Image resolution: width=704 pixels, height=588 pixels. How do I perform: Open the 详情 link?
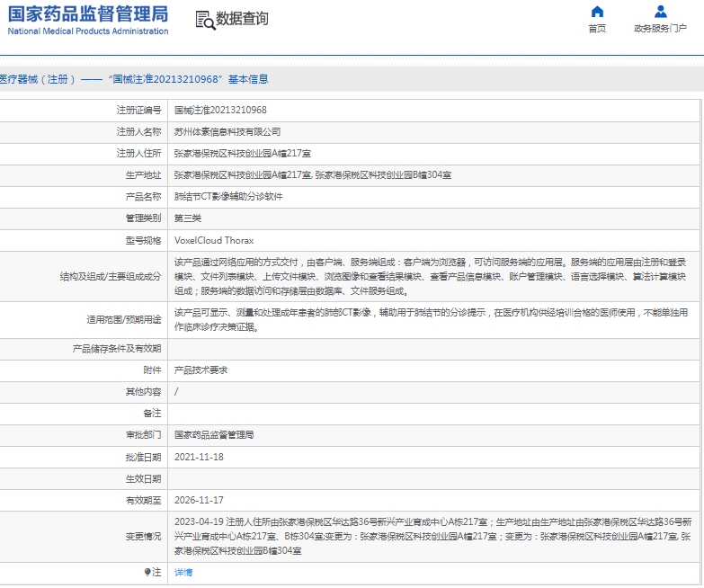[x=183, y=573]
